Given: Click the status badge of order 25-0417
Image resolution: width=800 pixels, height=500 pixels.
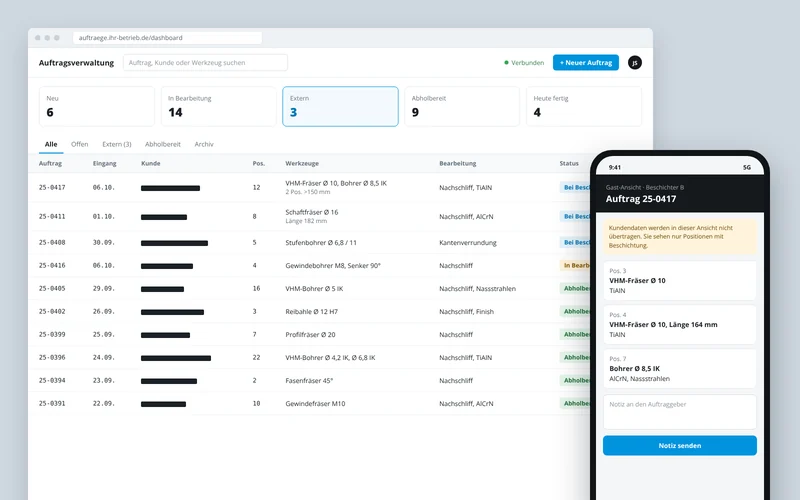Looking at the screenshot, I should click(575, 187).
